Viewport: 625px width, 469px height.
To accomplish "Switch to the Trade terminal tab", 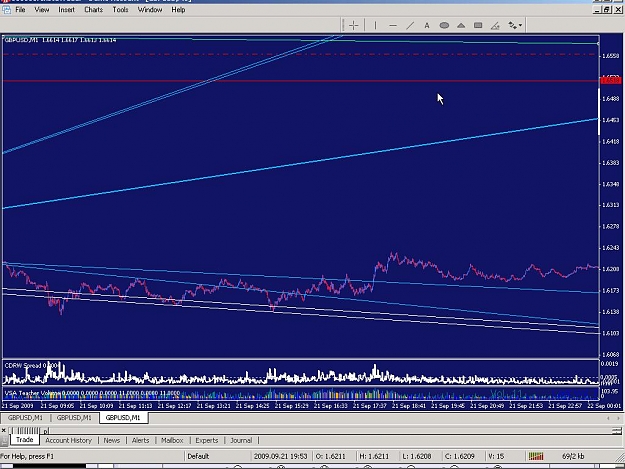I will (24, 440).
